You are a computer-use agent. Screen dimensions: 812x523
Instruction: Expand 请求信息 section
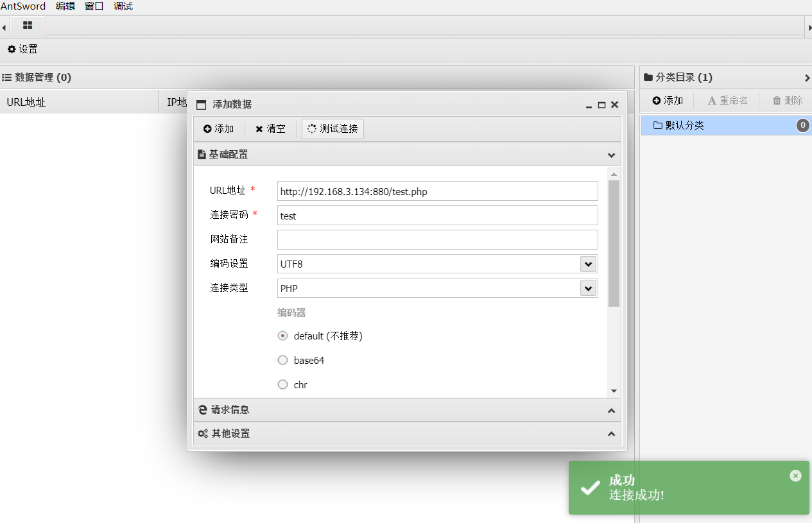pos(611,411)
